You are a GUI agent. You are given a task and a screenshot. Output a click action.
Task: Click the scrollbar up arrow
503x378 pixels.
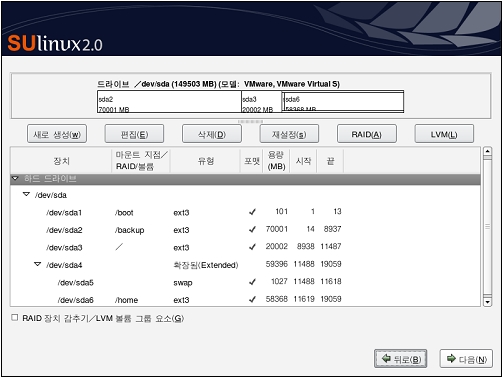(x=487, y=151)
